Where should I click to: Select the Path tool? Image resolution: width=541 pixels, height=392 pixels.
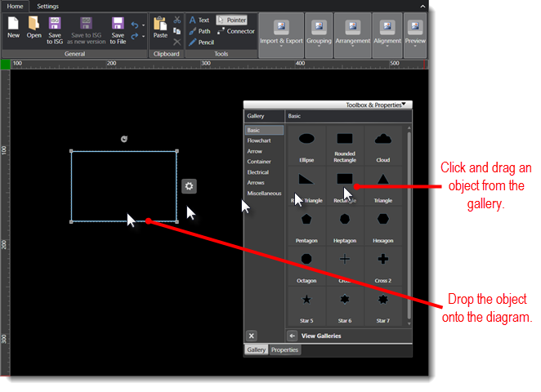pos(199,31)
